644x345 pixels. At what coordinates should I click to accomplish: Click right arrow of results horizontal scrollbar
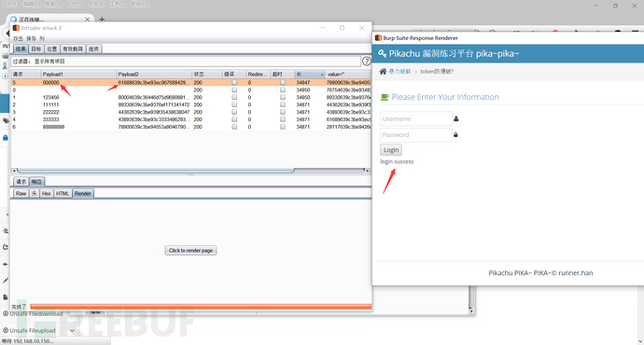(x=367, y=171)
